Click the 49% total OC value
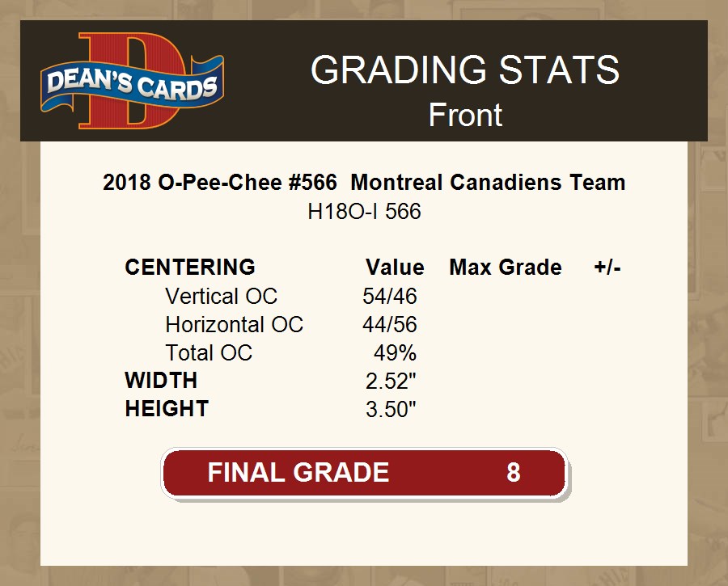 [x=395, y=353]
